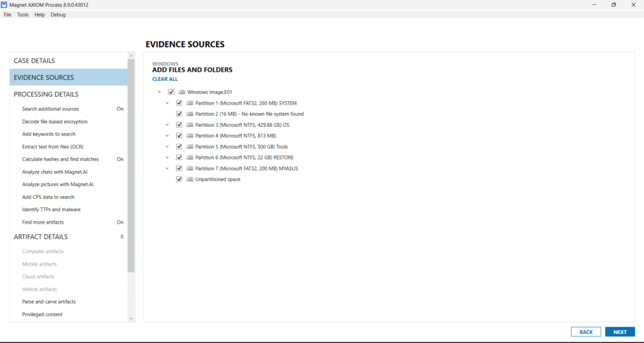Toggle Partition 4 (813 MB) checkbox

click(179, 136)
